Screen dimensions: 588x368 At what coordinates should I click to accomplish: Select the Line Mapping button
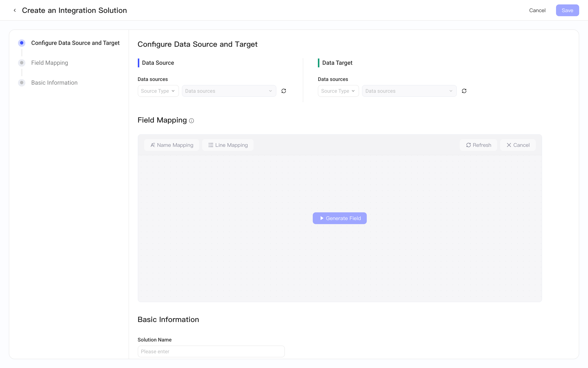(x=228, y=145)
